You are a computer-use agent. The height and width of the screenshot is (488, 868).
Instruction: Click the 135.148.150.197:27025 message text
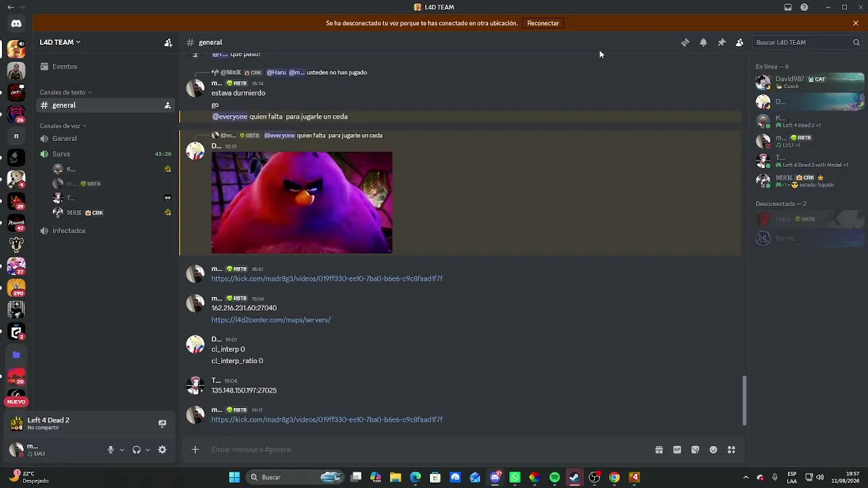(244, 390)
